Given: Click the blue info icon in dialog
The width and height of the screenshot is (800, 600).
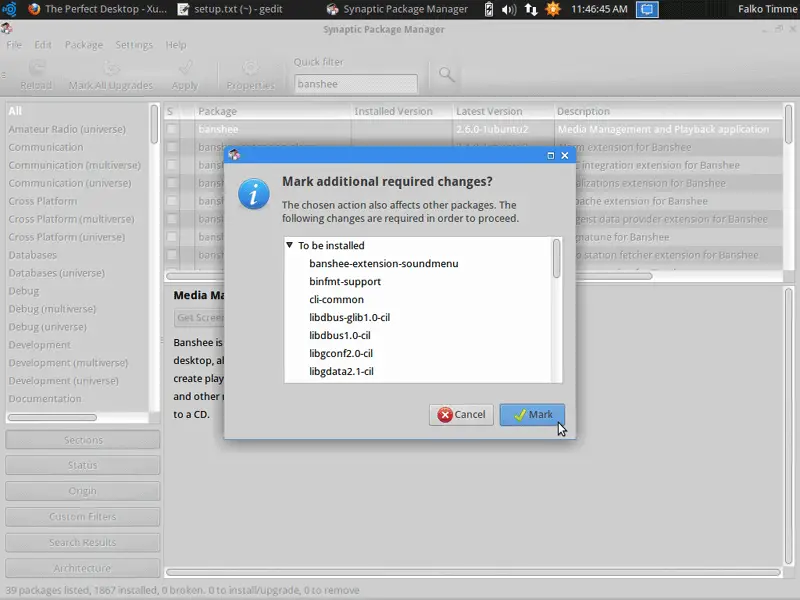Looking at the screenshot, I should pyautogui.click(x=254, y=194).
